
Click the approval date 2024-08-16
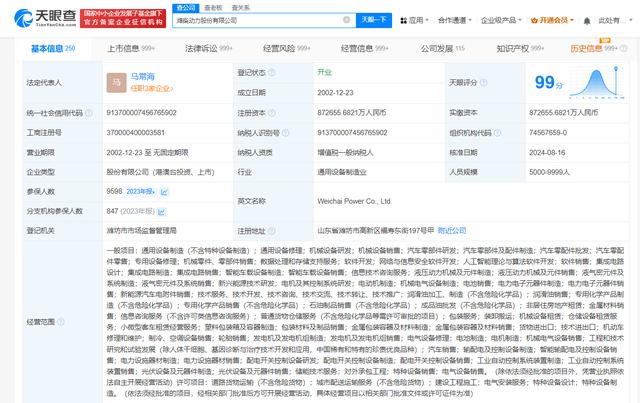(547, 152)
